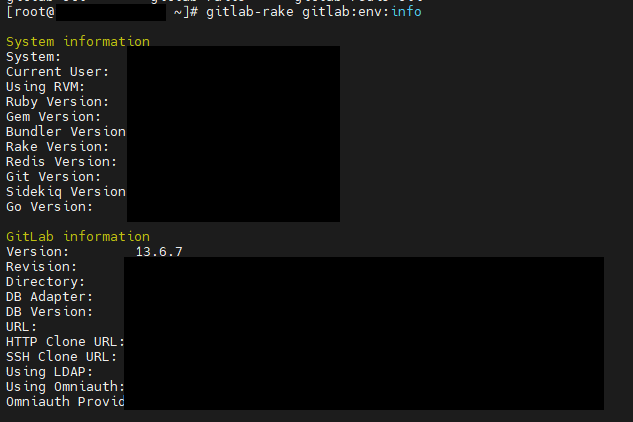Click the 'Git Version:' label
This screenshot has width=633, height=422.
(x=53, y=177)
